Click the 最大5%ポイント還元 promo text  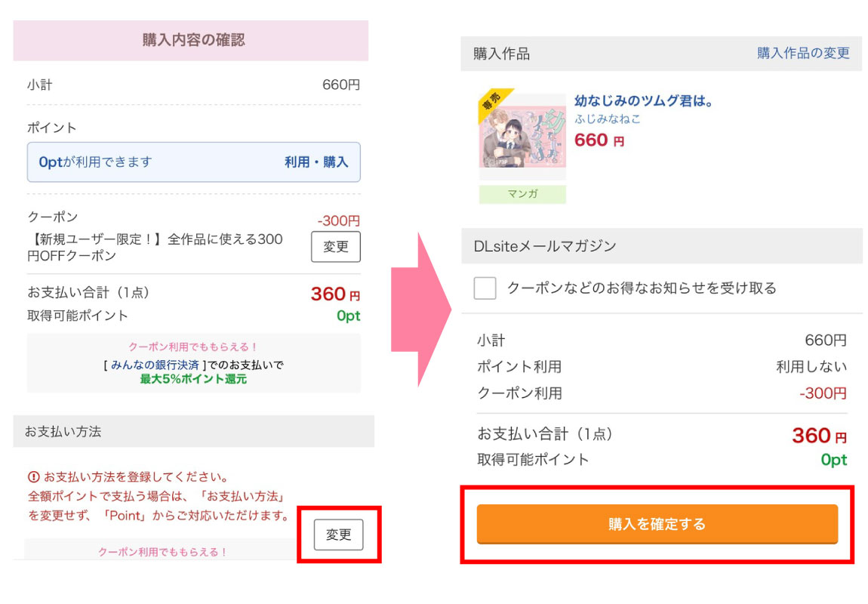[193, 379]
